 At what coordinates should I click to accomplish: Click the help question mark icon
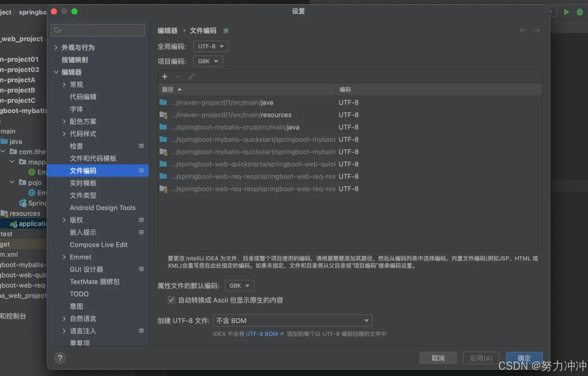click(60, 358)
